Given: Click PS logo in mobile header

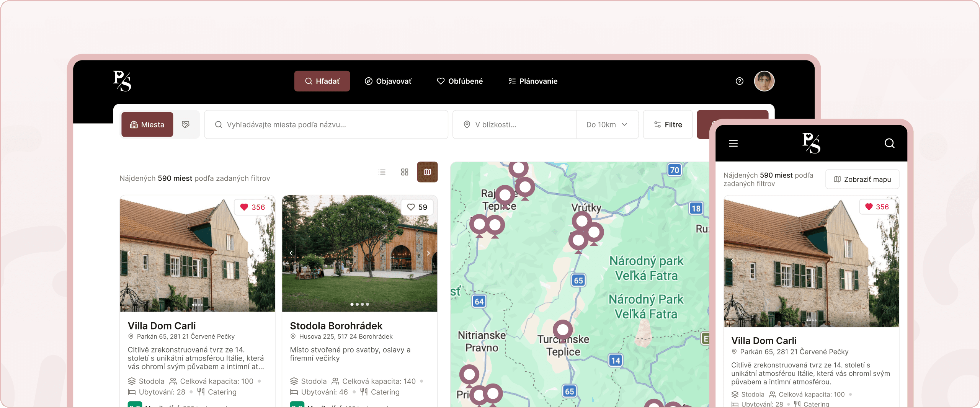Looking at the screenshot, I should pyautogui.click(x=811, y=143).
